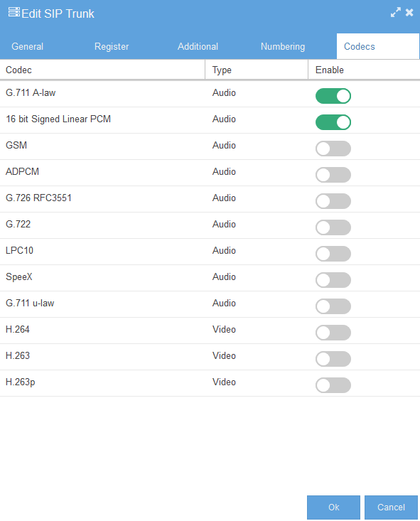Open the General tab

click(x=27, y=46)
